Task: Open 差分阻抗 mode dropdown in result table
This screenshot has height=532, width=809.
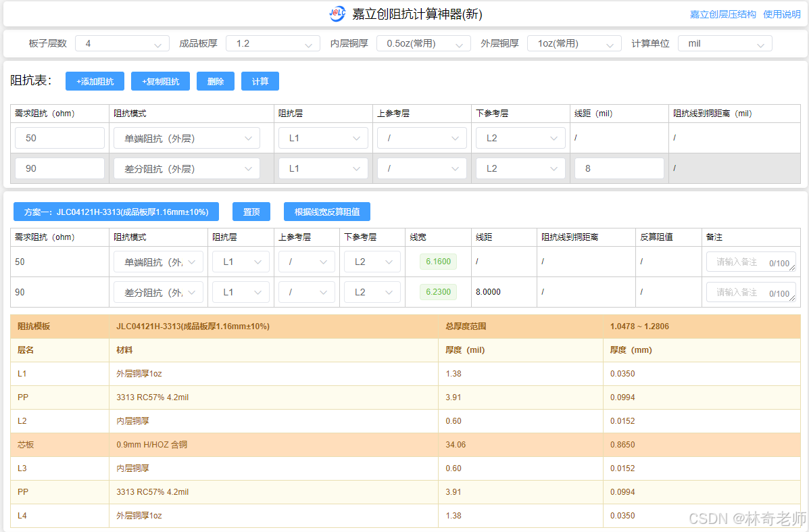Action: click(x=158, y=292)
